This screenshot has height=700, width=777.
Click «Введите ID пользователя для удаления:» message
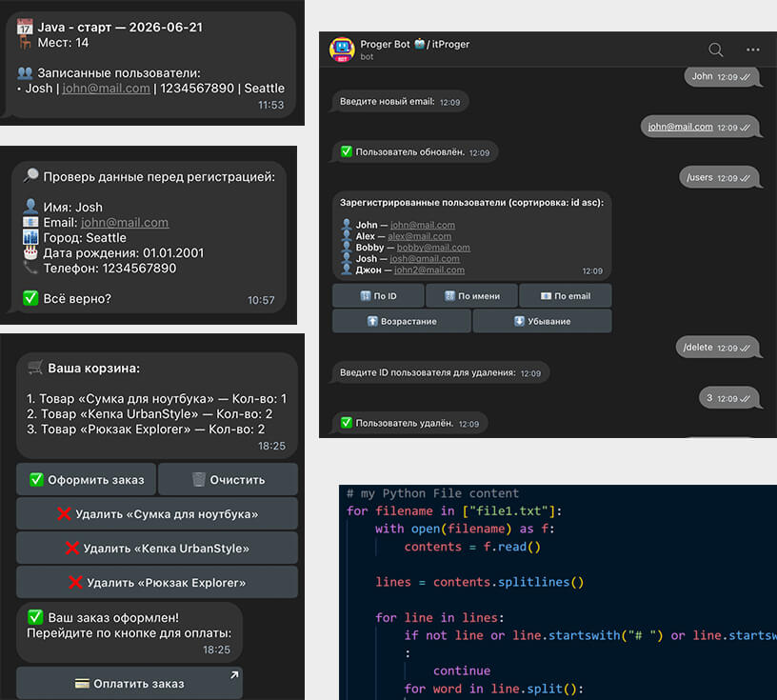[440, 372]
